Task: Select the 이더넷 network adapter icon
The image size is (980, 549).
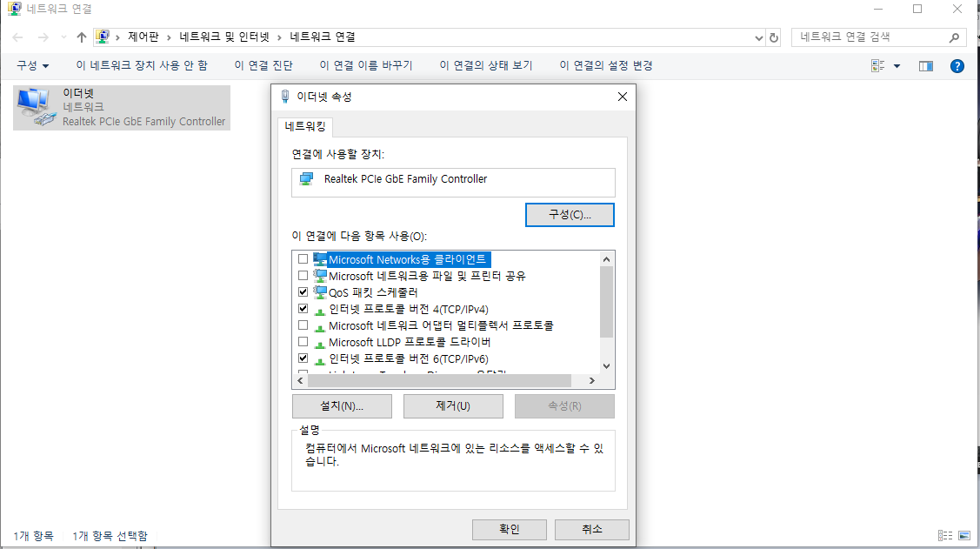Action: pyautogui.click(x=37, y=108)
